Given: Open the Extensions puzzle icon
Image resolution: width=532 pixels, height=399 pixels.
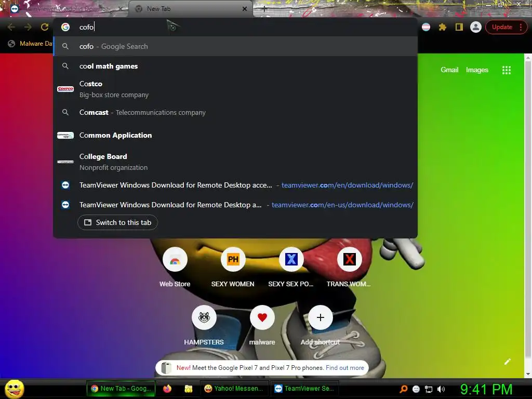Looking at the screenshot, I should click(x=443, y=27).
